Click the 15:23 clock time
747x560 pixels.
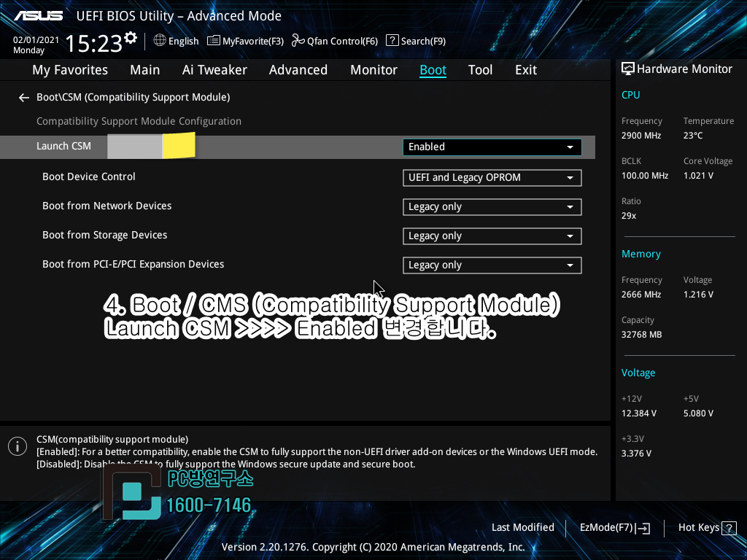94,43
